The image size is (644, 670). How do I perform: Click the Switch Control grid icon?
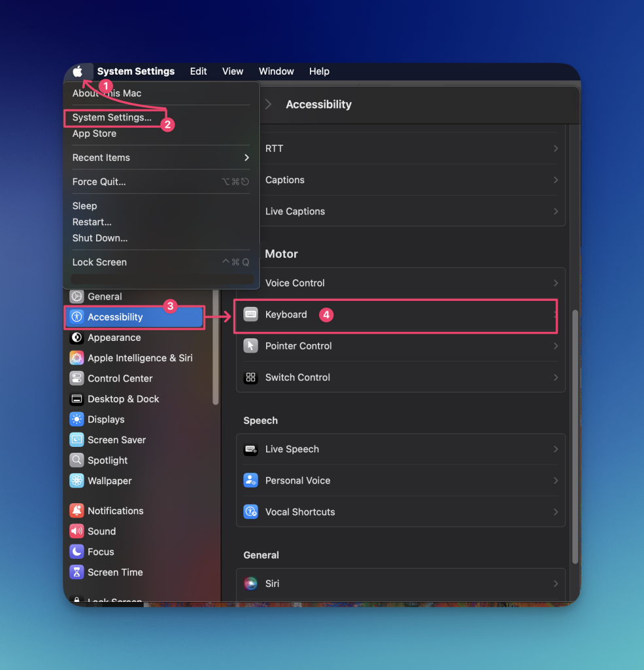[x=250, y=378]
